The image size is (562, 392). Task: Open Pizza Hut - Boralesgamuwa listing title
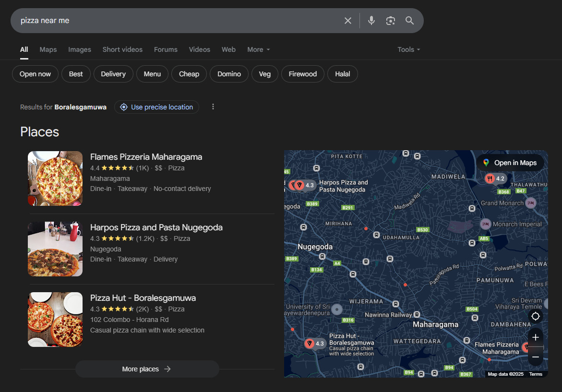[x=143, y=298]
